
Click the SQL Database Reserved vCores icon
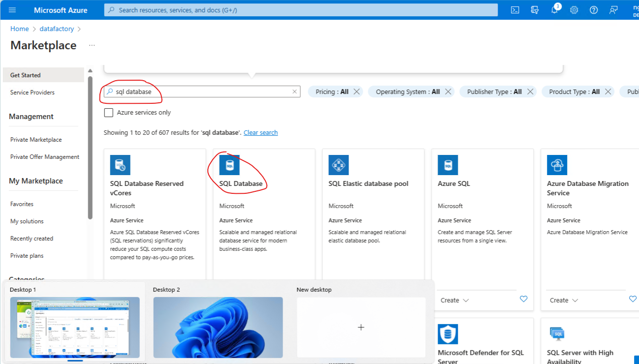120,165
